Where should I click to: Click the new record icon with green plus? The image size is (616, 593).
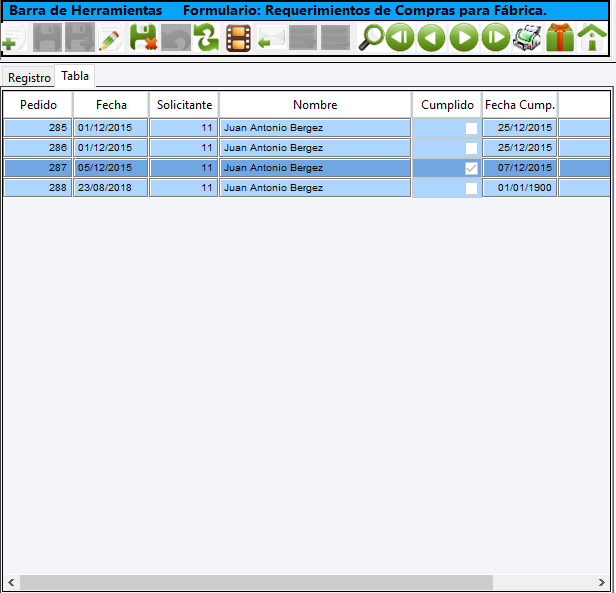click(x=14, y=38)
